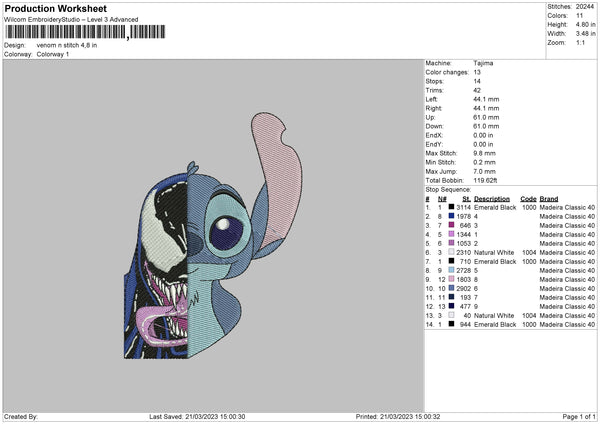The height and width of the screenshot is (424, 600).
Task: Click the 'St.' column header
Action: pyautogui.click(x=466, y=199)
